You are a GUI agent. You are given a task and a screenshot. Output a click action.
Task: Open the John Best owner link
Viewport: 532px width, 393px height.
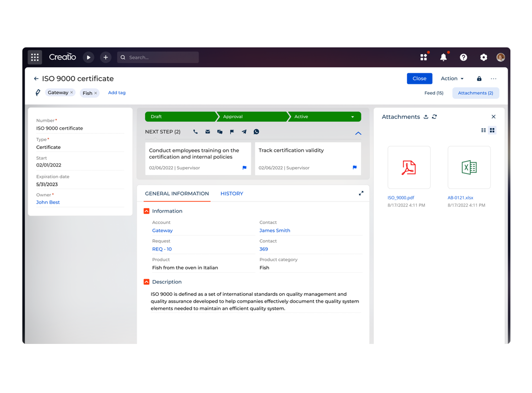pyautogui.click(x=48, y=202)
